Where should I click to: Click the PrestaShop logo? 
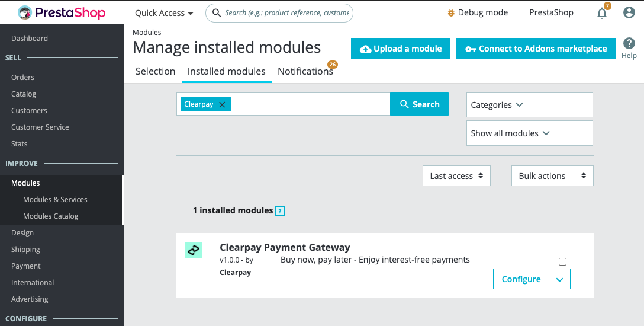tap(62, 13)
